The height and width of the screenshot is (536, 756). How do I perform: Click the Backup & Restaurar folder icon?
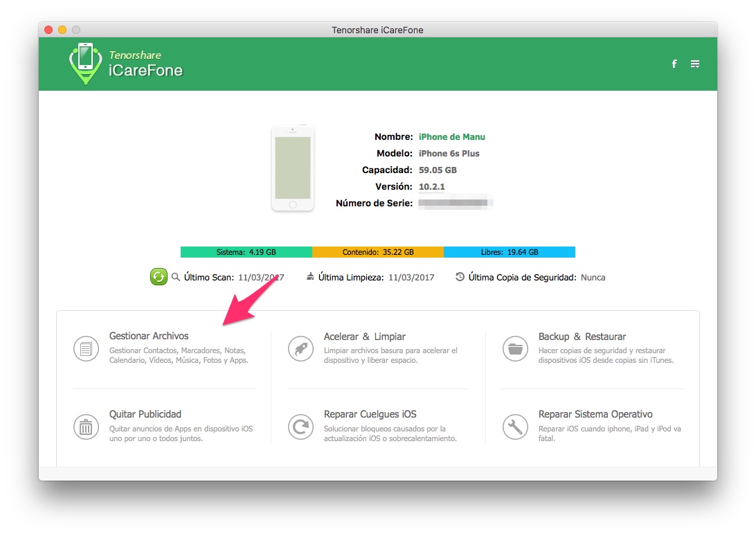point(515,348)
